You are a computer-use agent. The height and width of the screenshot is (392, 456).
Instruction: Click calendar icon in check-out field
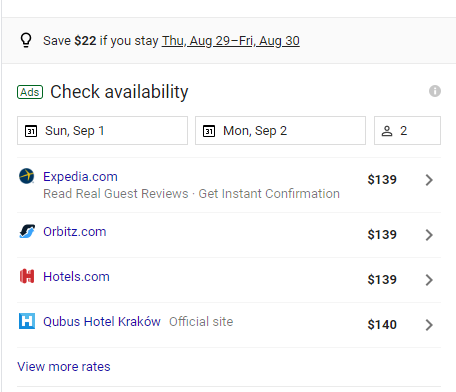[209, 131]
